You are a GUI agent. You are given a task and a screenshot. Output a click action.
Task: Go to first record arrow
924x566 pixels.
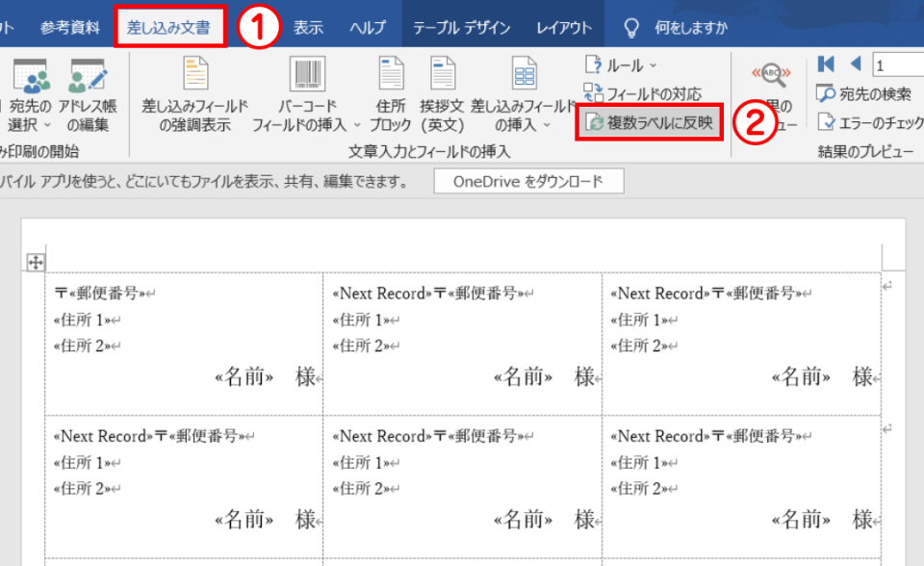(826, 64)
